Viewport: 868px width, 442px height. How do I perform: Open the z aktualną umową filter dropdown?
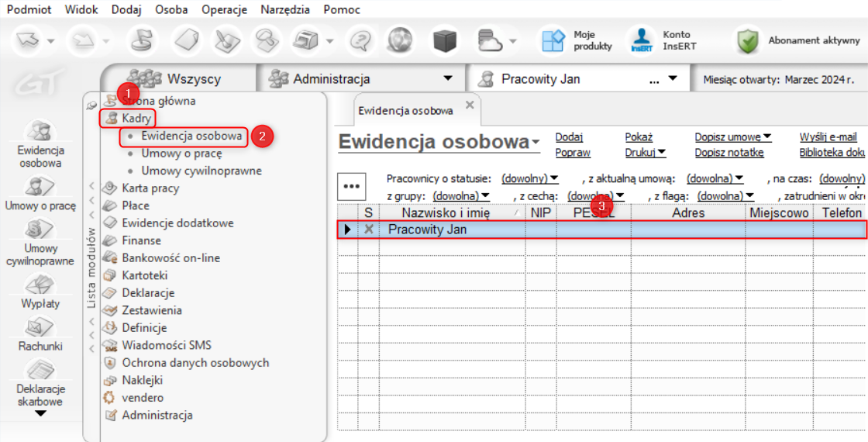(x=715, y=179)
